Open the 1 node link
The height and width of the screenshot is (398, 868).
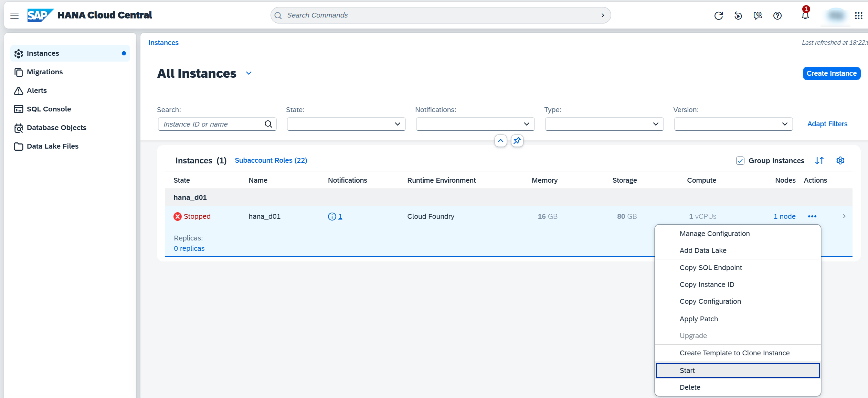tap(784, 216)
